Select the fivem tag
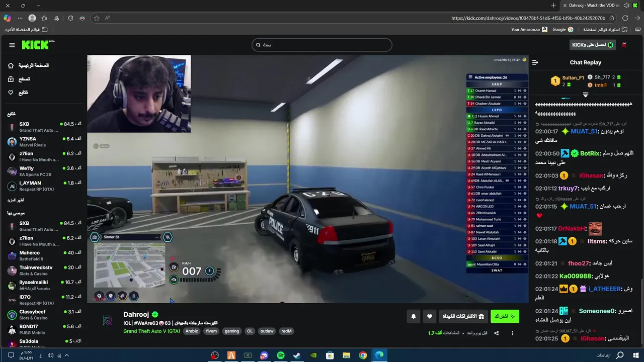The image size is (644, 362). [x=211, y=331]
